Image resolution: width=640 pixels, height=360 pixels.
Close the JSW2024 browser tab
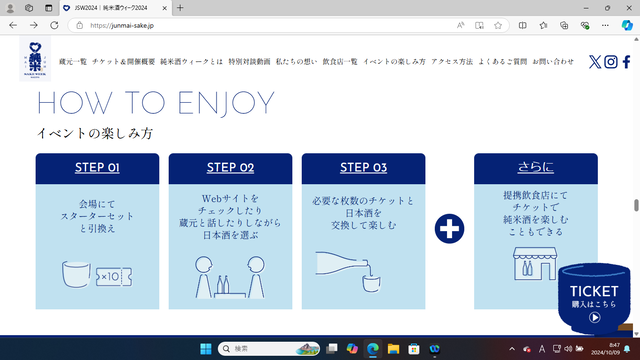(164, 8)
